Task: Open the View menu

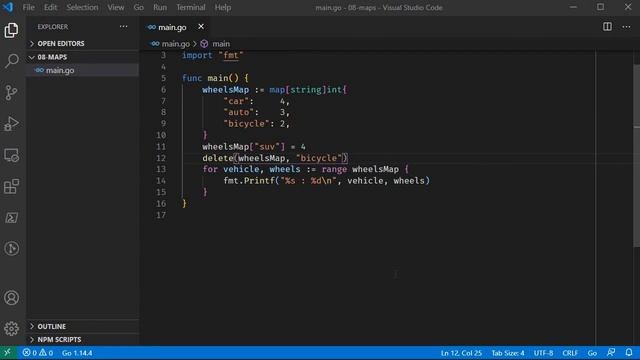Action: click(x=116, y=7)
